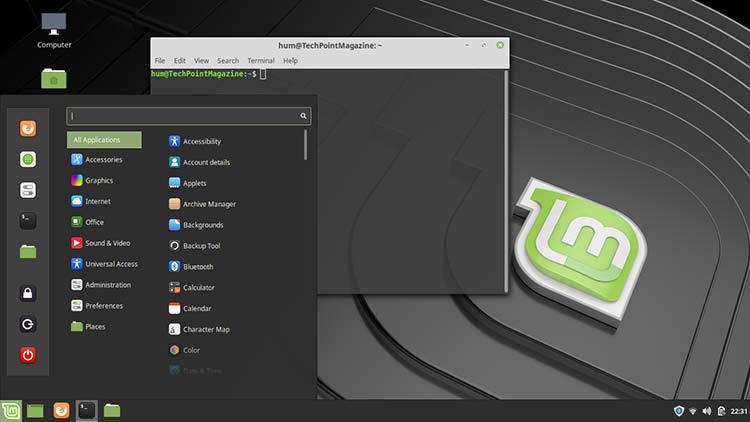Viewport: 750px width, 422px height.
Task: Open the update shield tray icon
Action: point(678,411)
